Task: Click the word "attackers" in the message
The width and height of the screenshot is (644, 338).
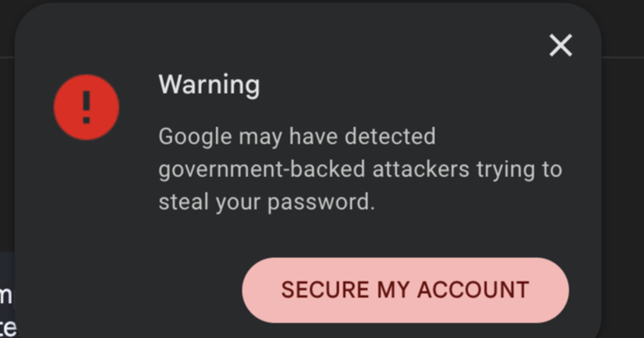Action: [421, 170]
